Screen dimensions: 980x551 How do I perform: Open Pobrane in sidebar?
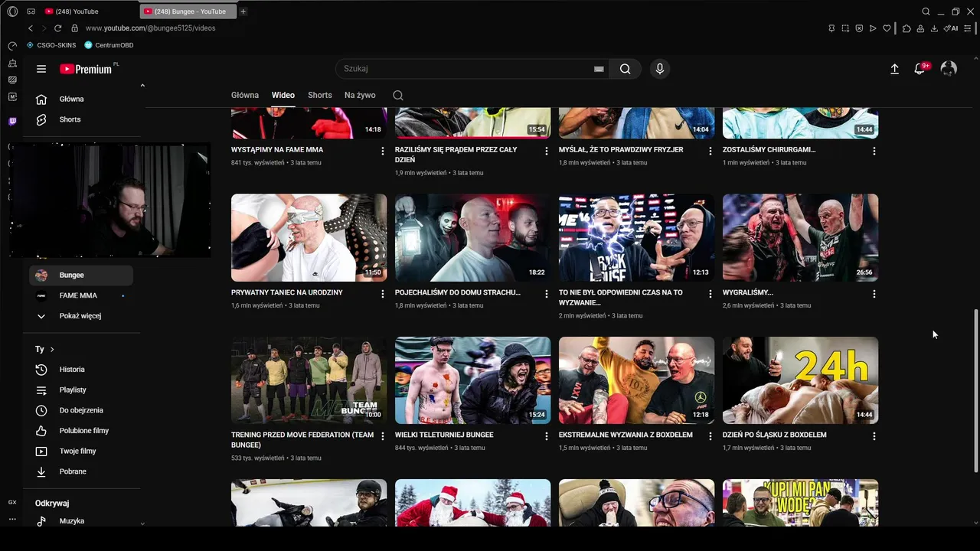coord(81,471)
